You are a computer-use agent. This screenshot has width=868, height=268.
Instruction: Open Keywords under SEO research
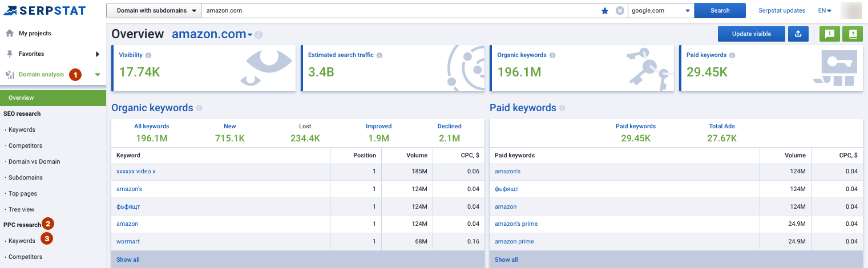coord(22,129)
